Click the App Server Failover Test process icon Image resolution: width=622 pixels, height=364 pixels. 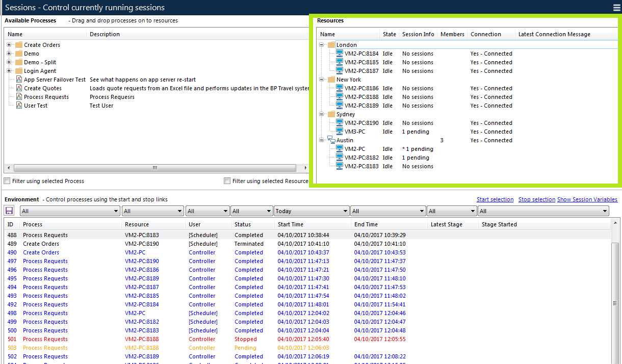click(19, 80)
